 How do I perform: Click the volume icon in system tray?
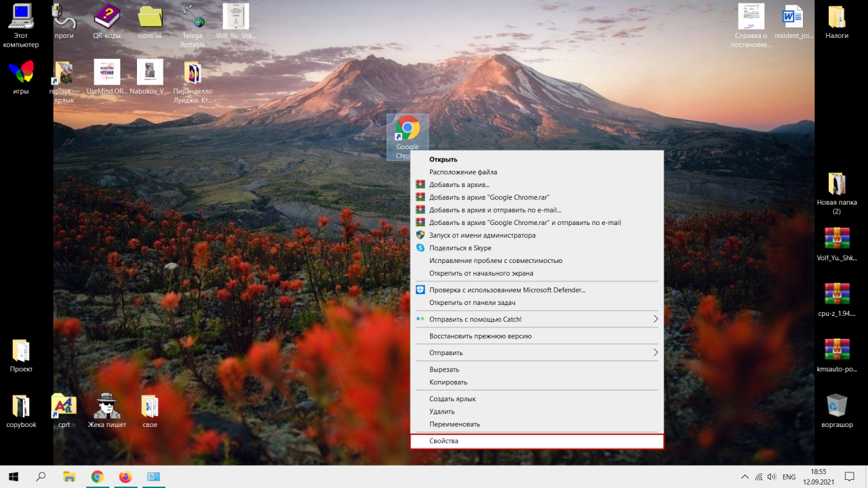[x=772, y=477]
